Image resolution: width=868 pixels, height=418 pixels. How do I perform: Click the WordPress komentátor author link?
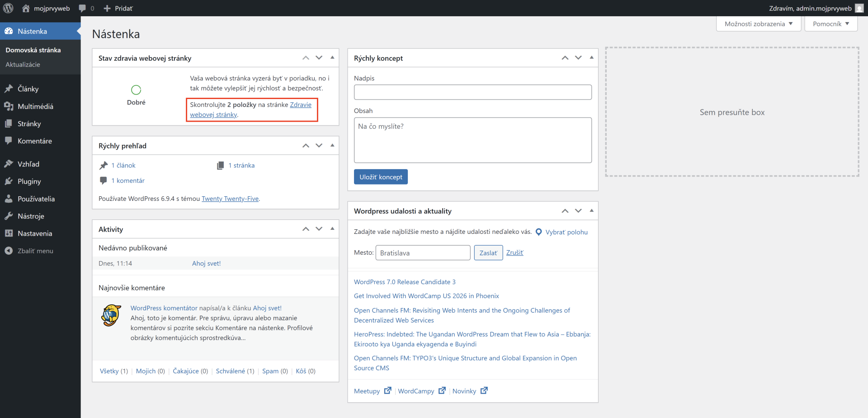164,308
